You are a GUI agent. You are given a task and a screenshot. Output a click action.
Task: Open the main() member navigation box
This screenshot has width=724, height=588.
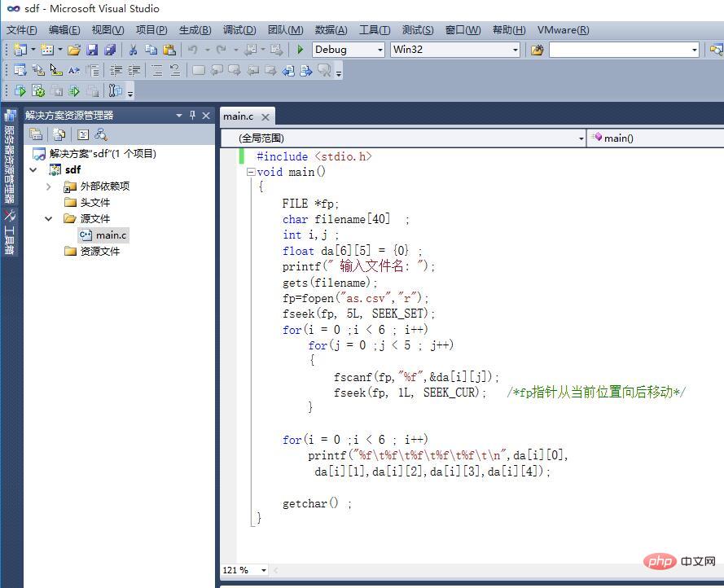coord(656,138)
